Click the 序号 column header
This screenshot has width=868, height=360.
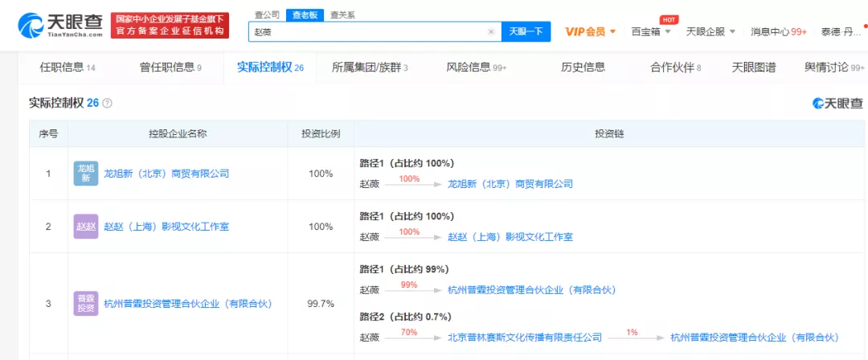(48, 133)
